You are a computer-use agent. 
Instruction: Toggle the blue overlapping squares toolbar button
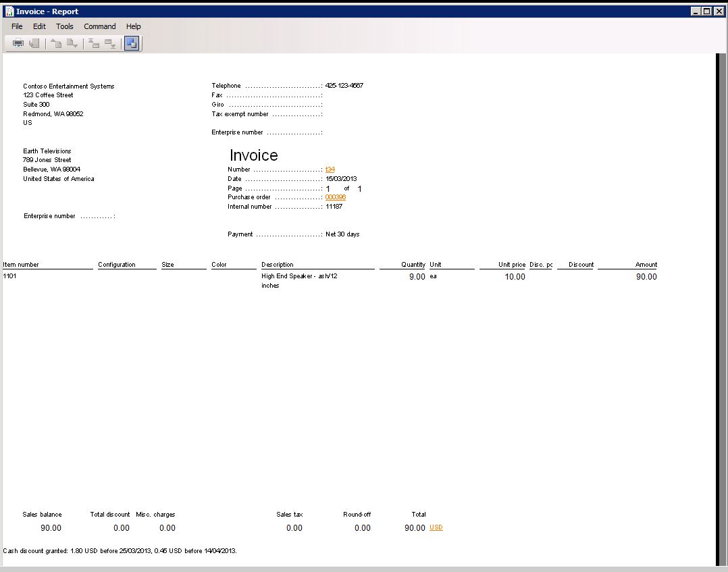(132, 44)
